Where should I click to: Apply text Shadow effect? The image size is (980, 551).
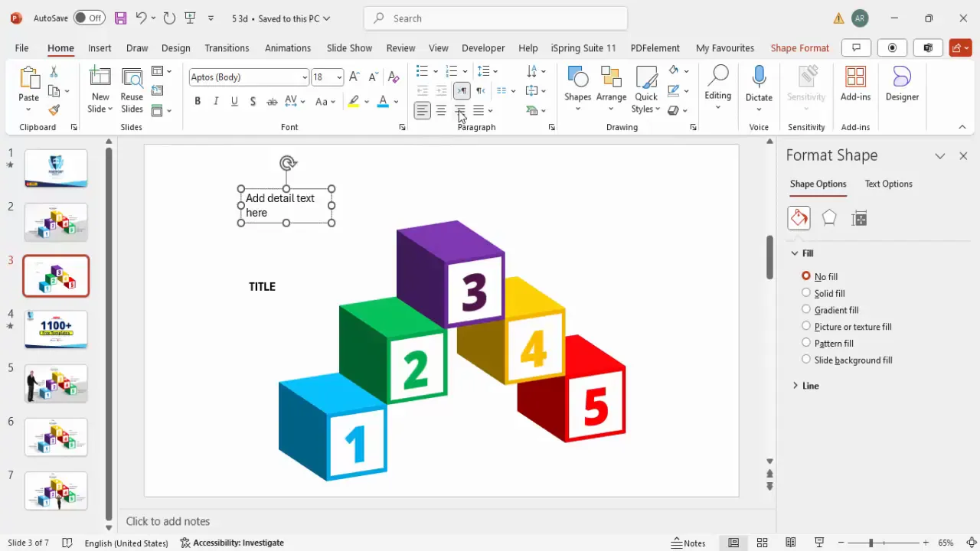pyautogui.click(x=253, y=101)
